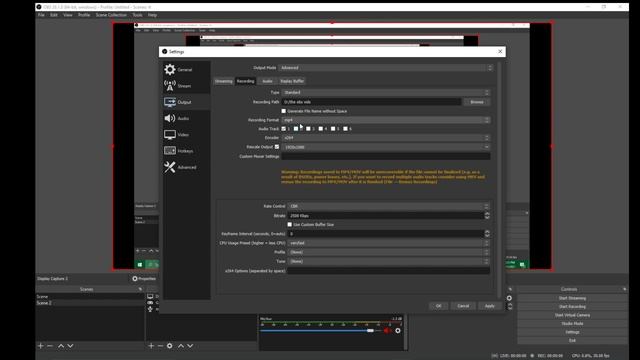
Task: Select the Output monitor icon in sidebar
Action: click(x=170, y=102)
